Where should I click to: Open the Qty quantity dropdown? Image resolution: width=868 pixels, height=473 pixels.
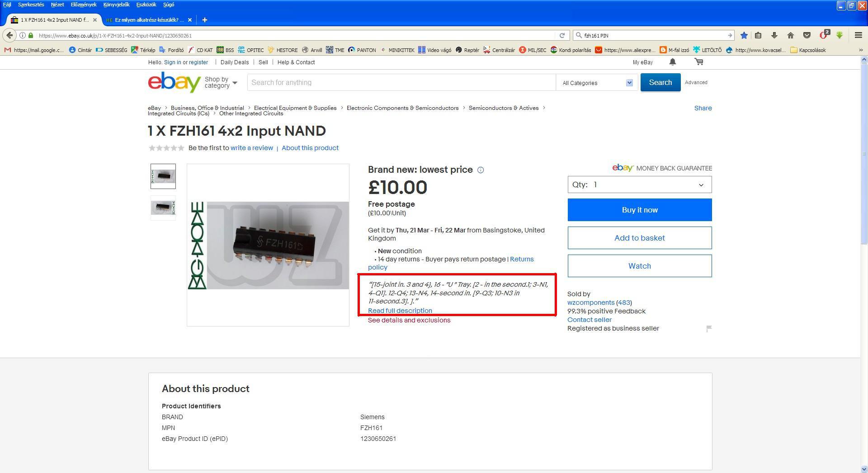point(640,184)
